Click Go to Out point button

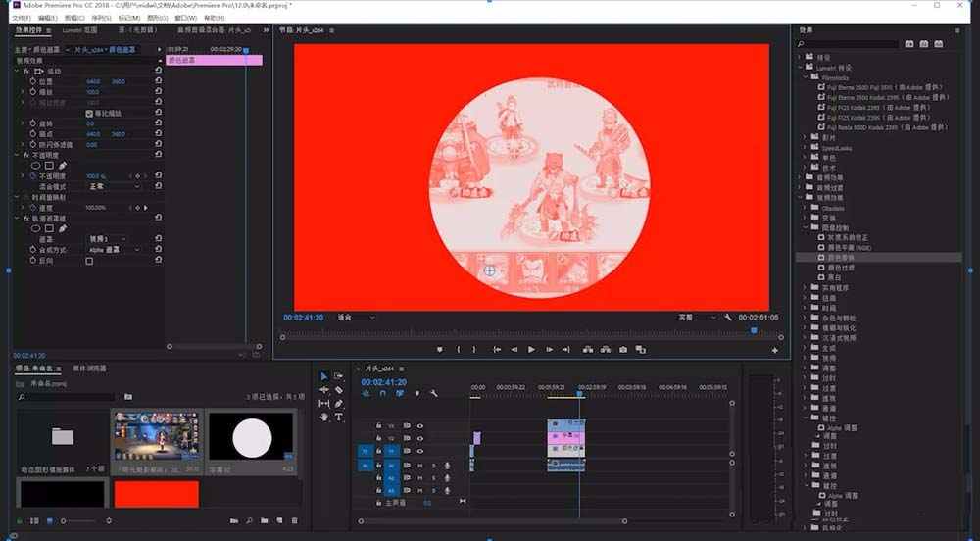(565, 350)
